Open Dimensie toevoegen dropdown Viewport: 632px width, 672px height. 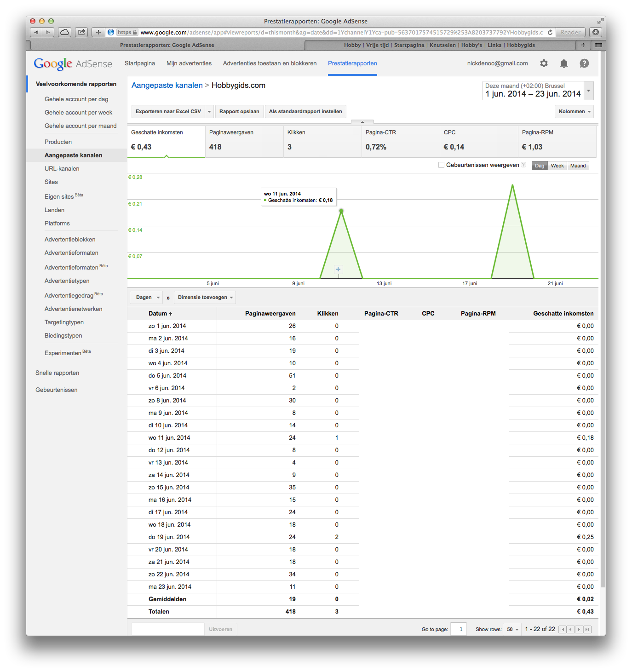click(x=205, y=298)
